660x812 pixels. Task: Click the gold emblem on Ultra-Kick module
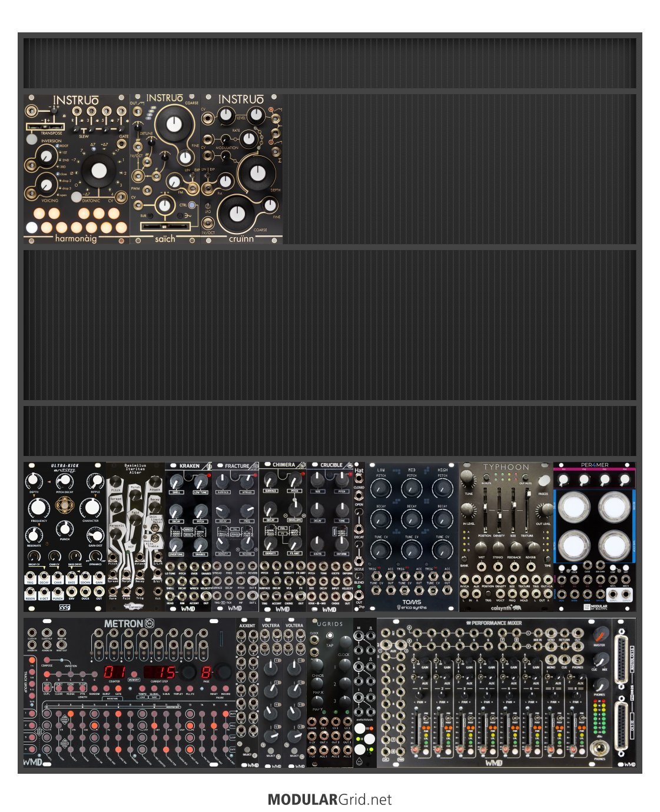[x=64, y=505]
